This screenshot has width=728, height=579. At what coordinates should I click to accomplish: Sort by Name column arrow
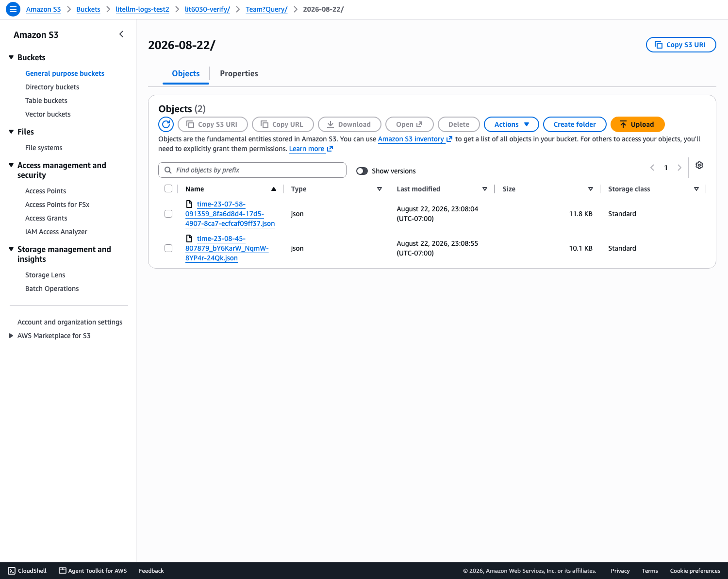coord(274,189)
